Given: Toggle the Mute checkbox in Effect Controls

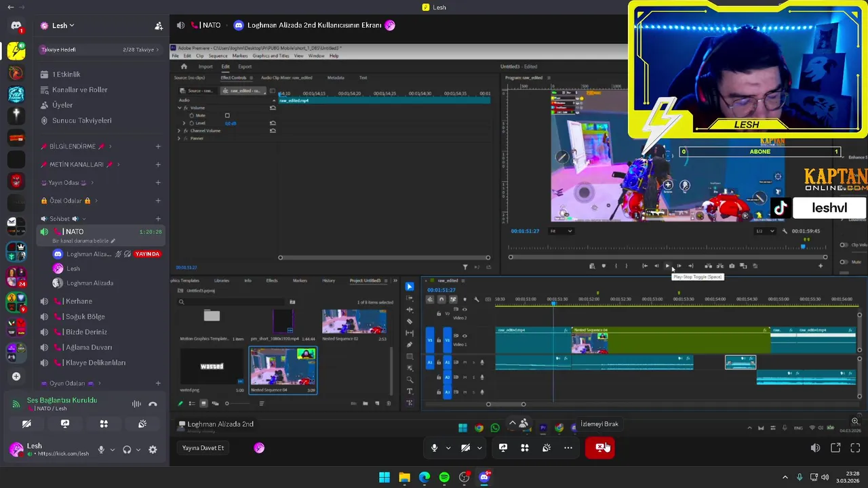Looking at the screenshot, I should click(x=227, y=115).
